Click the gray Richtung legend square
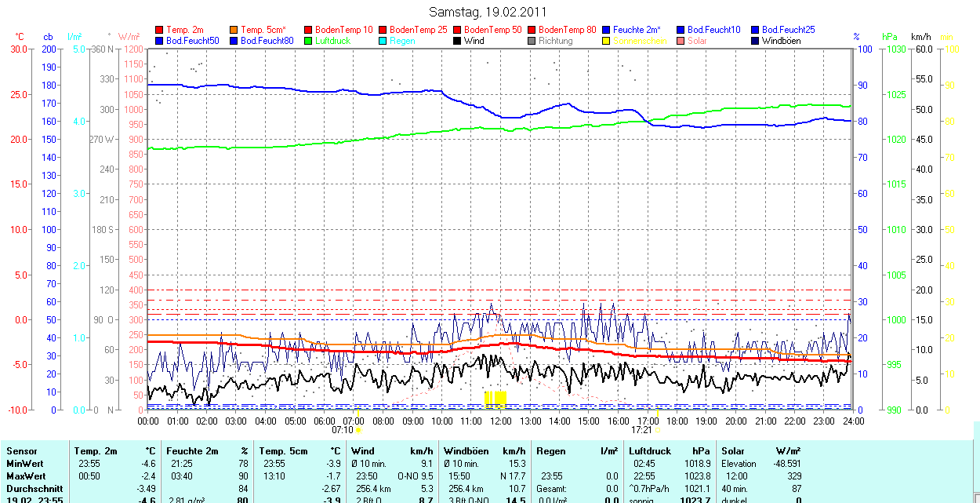The image size is (980, 503). pyautogui.click(x=532, y=41)
